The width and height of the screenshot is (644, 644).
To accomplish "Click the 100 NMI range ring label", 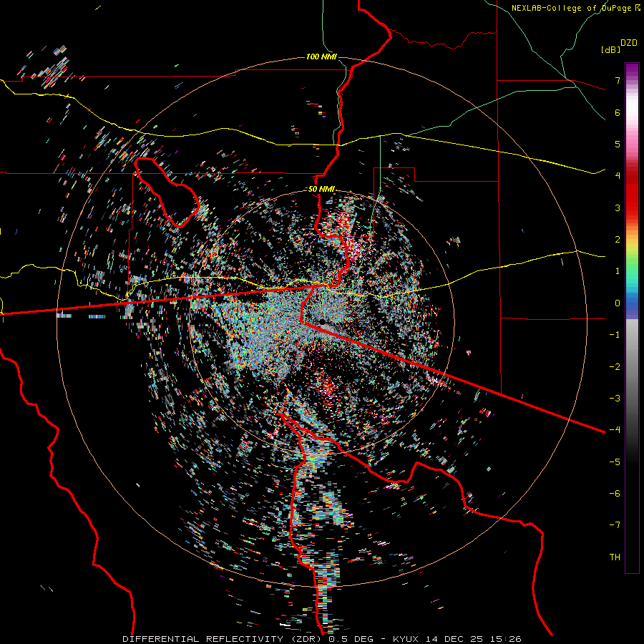I will click(x=321, y=57).
